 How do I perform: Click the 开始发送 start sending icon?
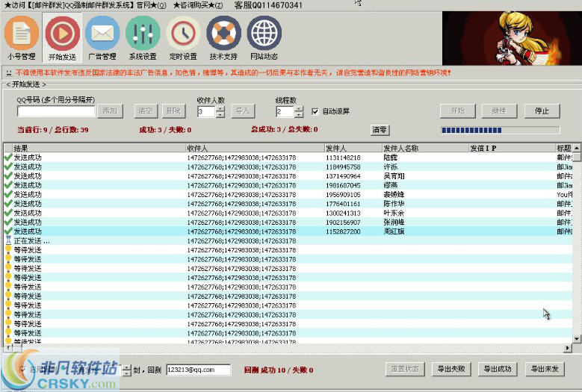tap(62, 37)
